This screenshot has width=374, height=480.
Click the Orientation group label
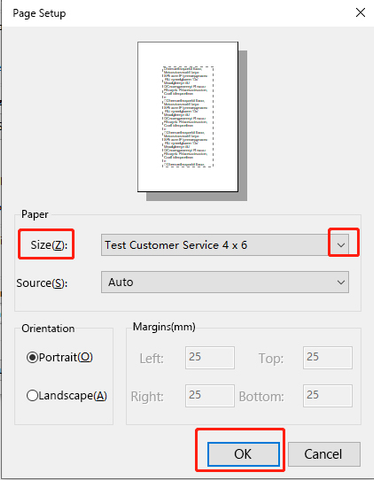48,328
